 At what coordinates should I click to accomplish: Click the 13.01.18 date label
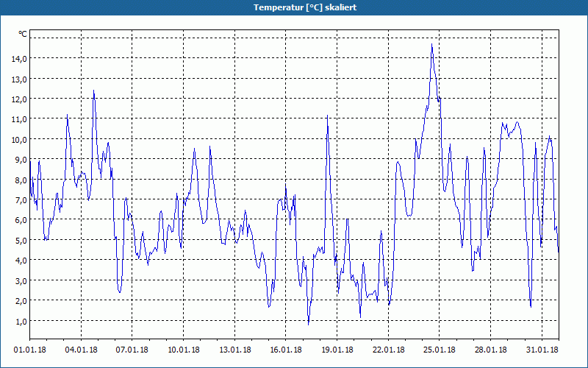pos(234,350)
